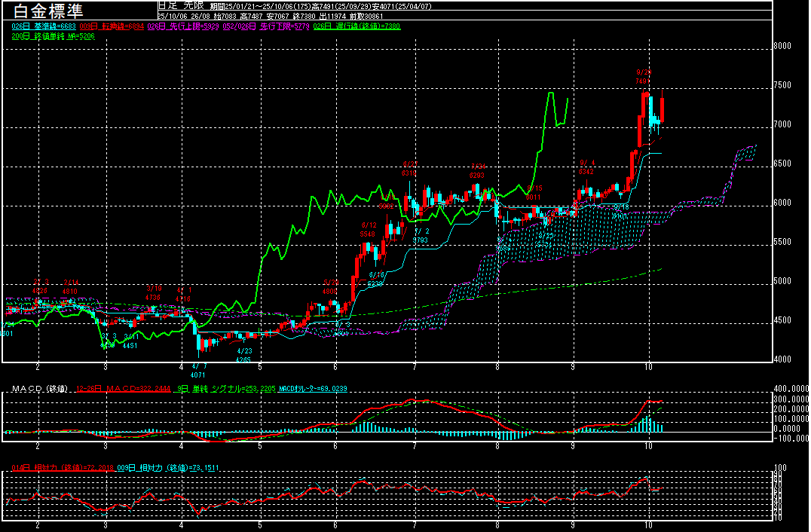
Task: Click the 7500 price axis label
Action: pos(782,85)
